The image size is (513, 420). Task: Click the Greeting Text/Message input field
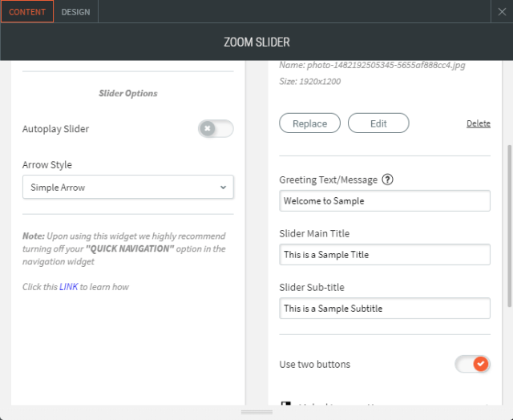pos(385,201)
